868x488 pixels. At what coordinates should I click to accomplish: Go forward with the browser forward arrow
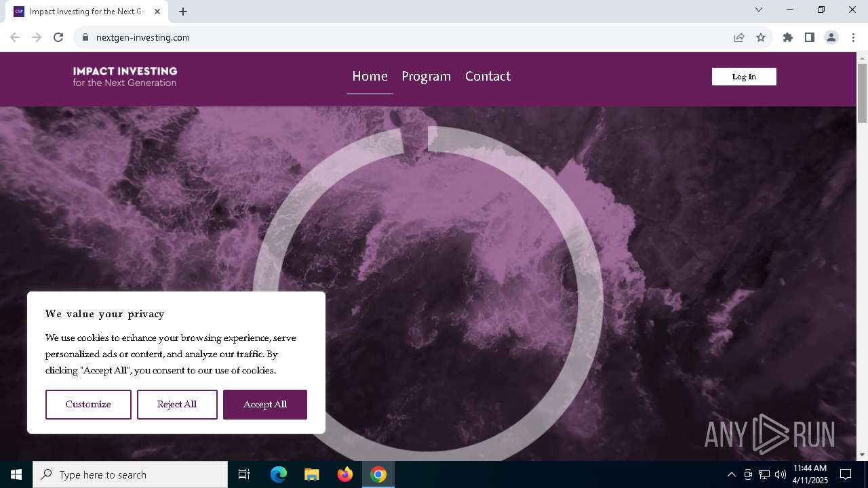point(37,38)
